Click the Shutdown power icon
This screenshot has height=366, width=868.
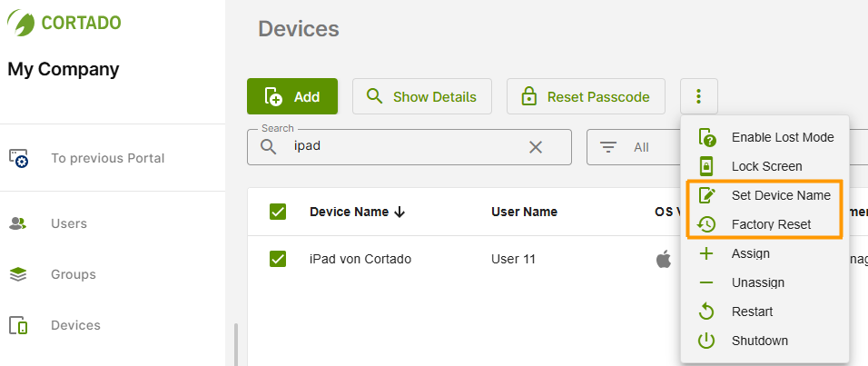pos(707,341)
